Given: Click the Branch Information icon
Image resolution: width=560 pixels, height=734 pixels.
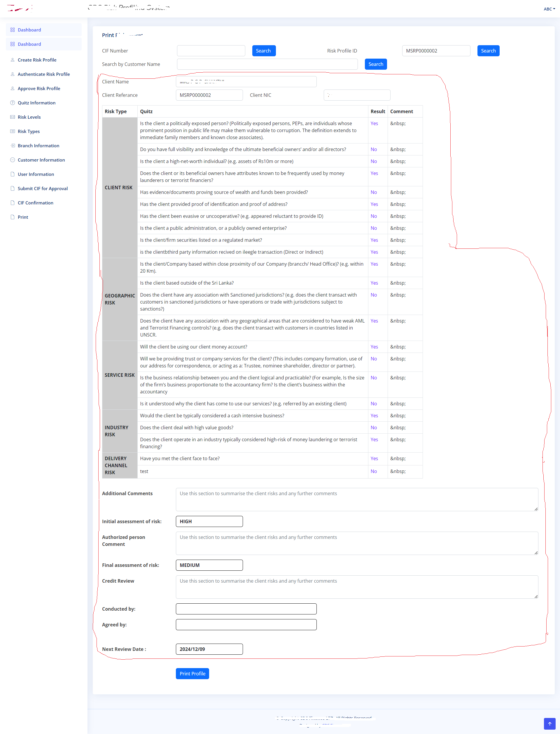Looking at the screenshot, I should pos(13,146).
